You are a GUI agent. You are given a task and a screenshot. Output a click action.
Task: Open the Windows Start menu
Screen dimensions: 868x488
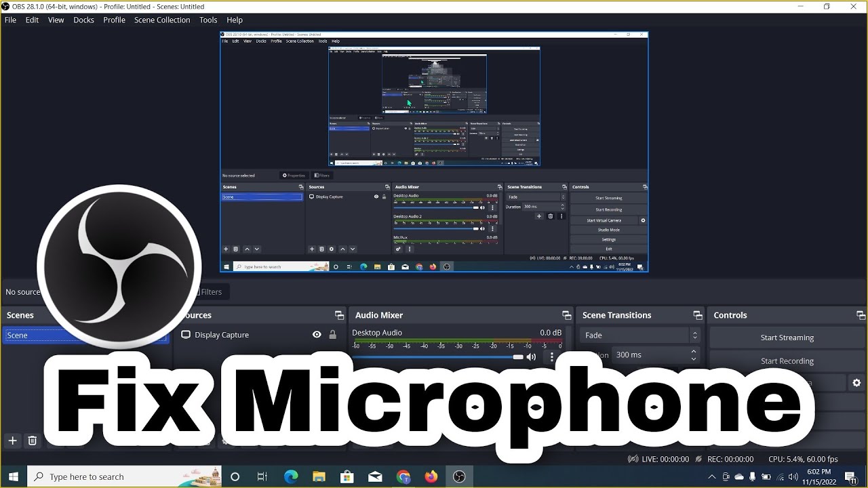pyautogui.click(x=14, y=476)
